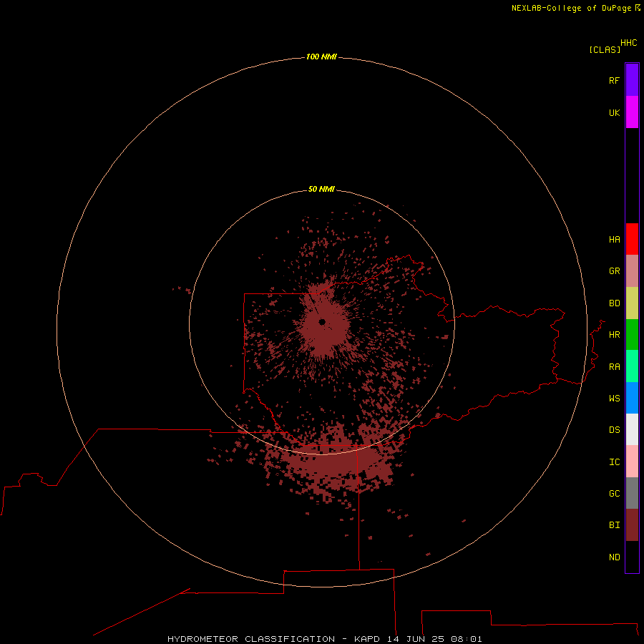Screen dimensions: 644x644
Task: Click the GR legend label
Action: coord(615,271)
